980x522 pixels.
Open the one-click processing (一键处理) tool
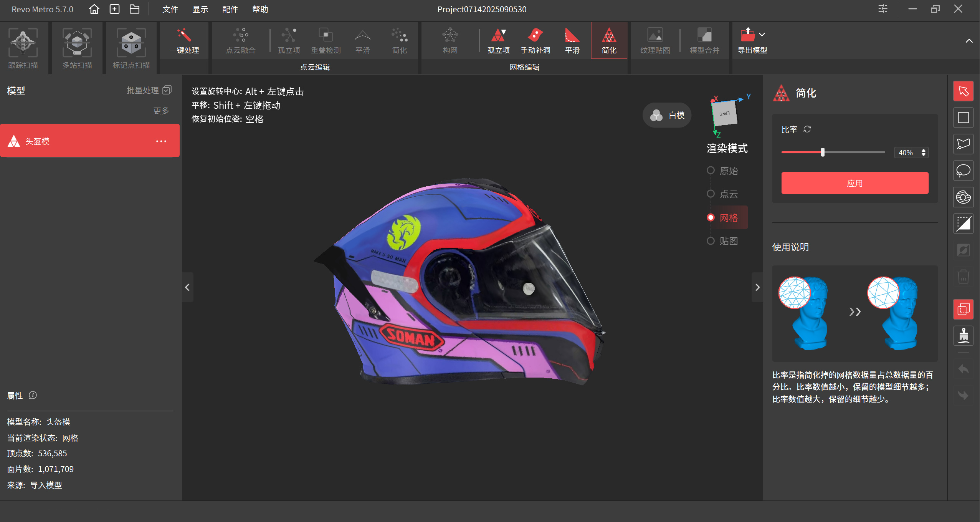tap(184, 41)
